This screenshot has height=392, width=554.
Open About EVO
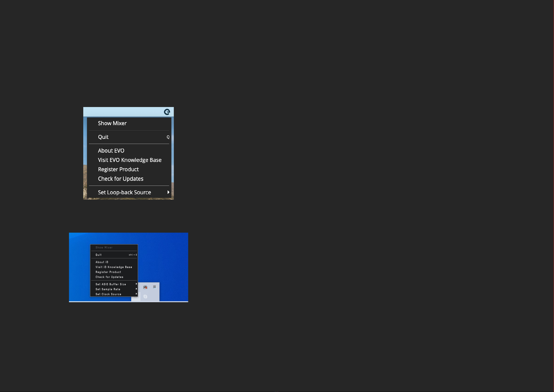coord(129,151)
